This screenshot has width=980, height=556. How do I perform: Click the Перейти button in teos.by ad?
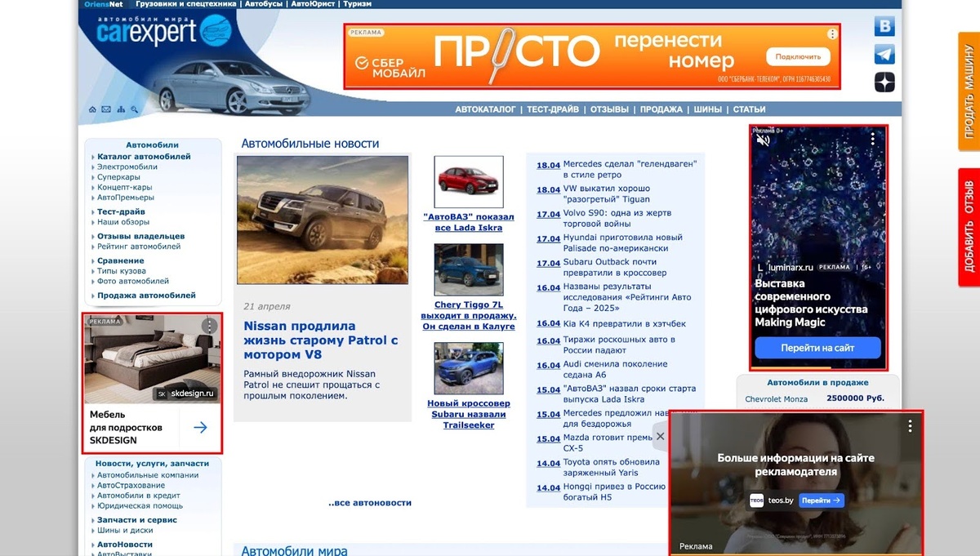click(822, 500)
